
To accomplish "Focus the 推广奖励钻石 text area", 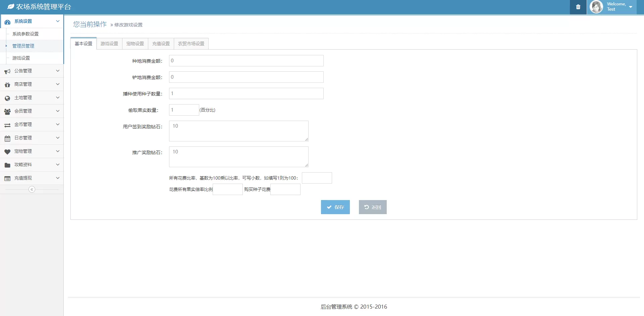I will (238, 157).
